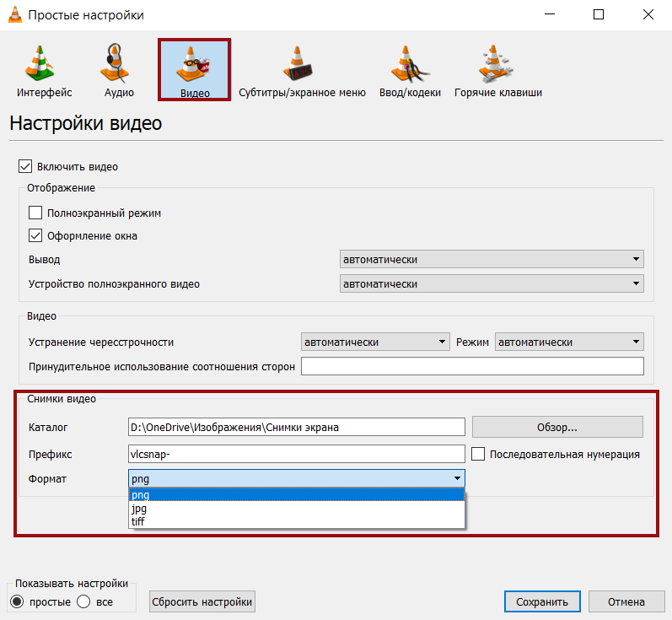
Task: Select the простые settings radio button
Action: tap(17, 601)
